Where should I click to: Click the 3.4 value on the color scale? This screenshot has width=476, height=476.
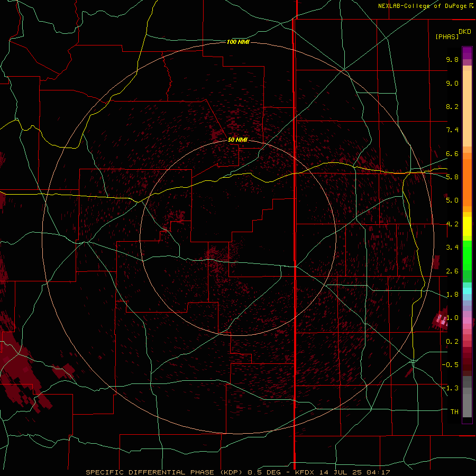click(452, 248)
